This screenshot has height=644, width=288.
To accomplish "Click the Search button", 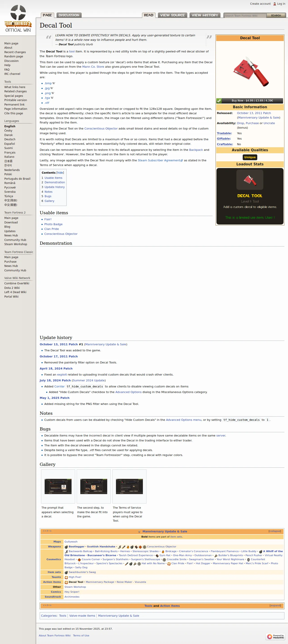I will pyautogui.click(x=276, y=15).
